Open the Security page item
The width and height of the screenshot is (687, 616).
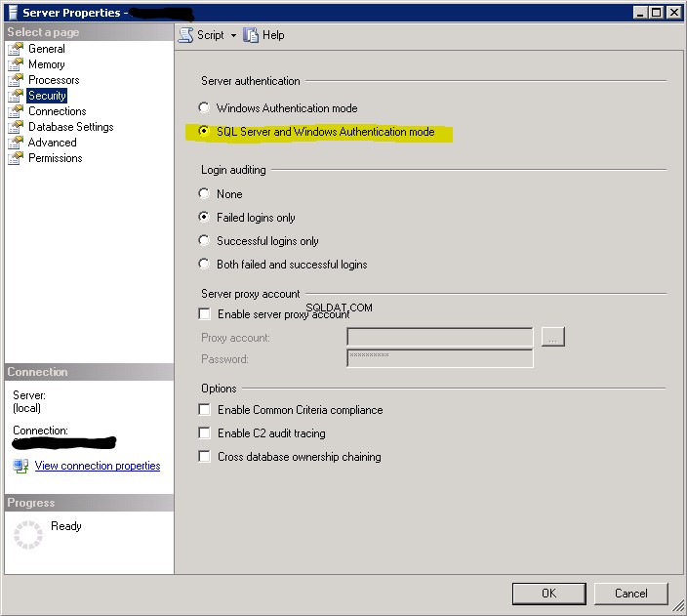tap(47, 96)
